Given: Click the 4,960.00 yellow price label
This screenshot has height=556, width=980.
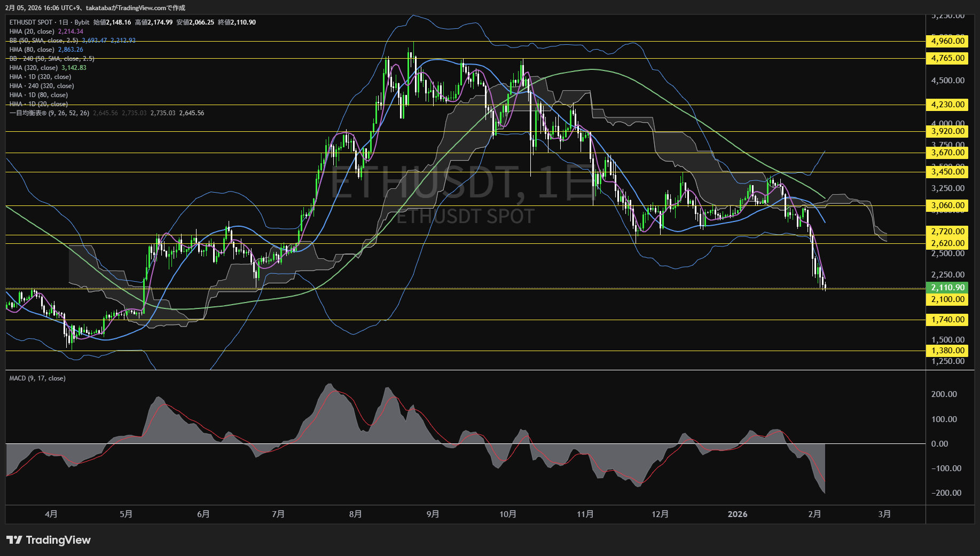Looking at the screenshot, I should tap(947, 41).
